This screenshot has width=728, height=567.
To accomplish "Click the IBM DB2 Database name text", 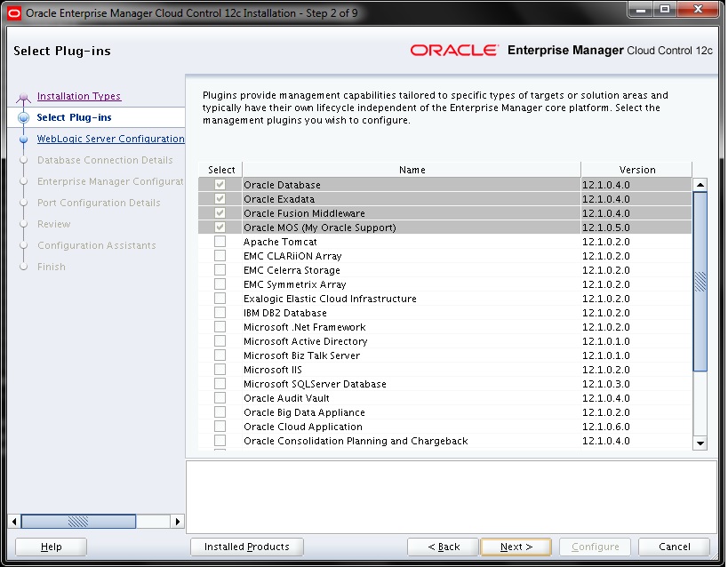I will click(285, 313).
